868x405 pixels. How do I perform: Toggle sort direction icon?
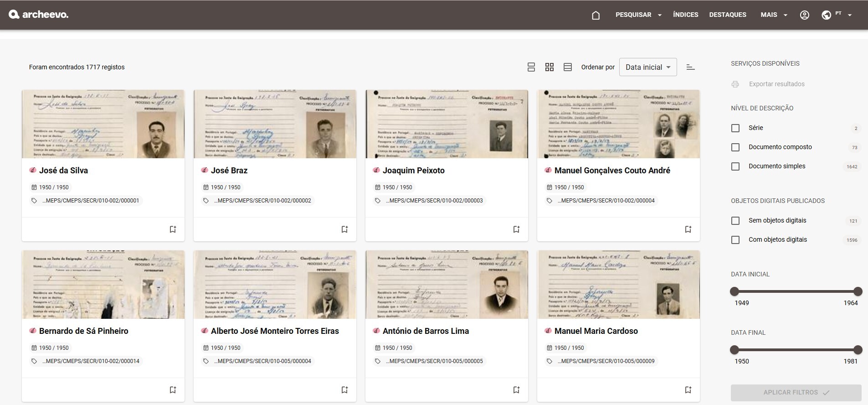(x=690, y=67)
